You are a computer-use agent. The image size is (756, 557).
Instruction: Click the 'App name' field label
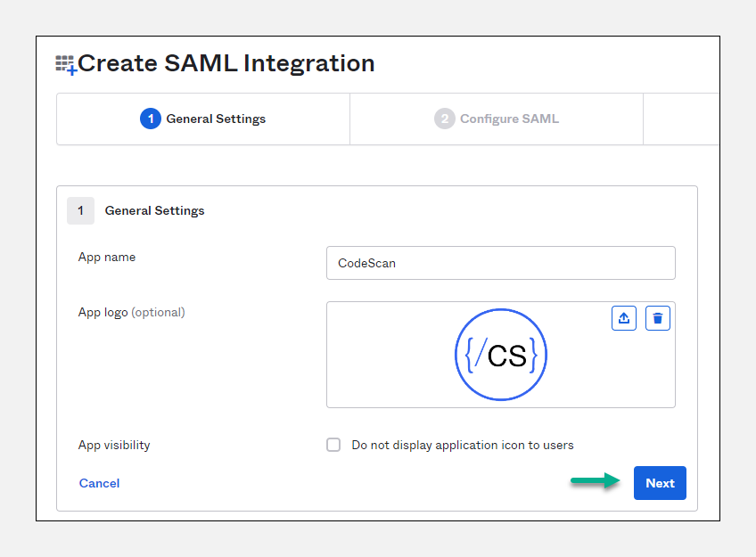point(107,257)
